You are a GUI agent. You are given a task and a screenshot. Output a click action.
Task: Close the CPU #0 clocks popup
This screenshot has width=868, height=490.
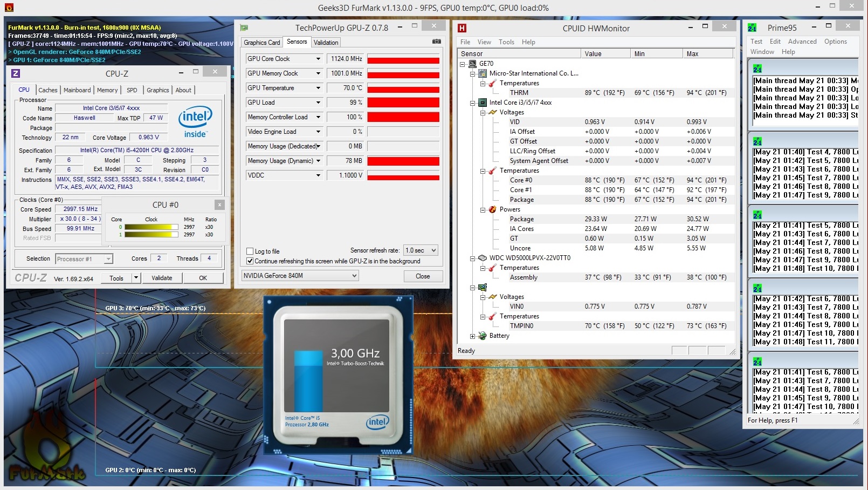pos(219,205)
